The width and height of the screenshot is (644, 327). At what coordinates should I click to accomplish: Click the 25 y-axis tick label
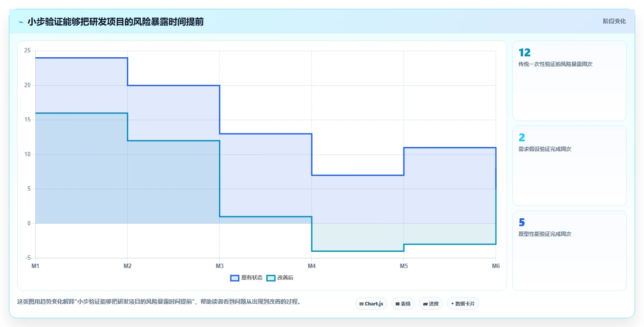point(27,51)
